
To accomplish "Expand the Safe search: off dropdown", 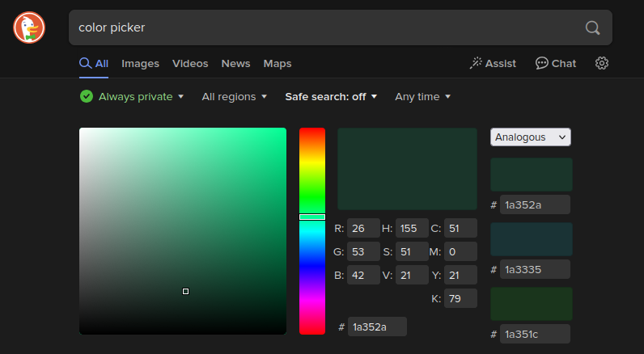I will (332, 96).
